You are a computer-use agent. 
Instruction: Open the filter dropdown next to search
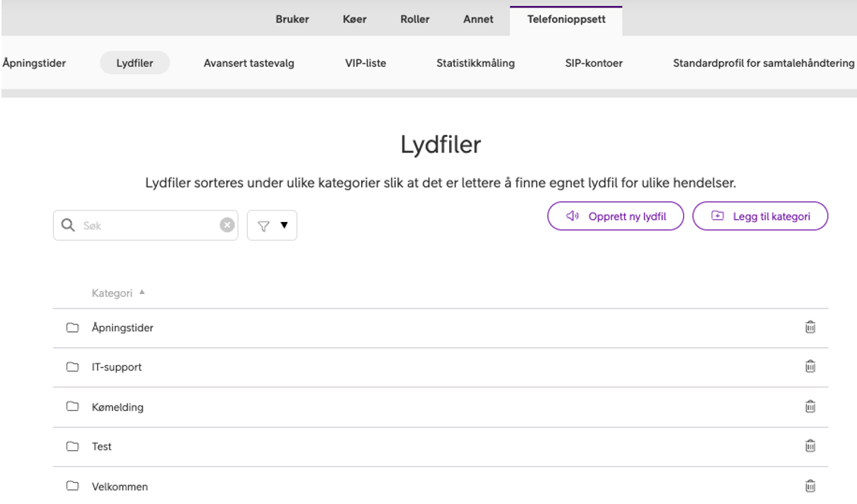272,225
